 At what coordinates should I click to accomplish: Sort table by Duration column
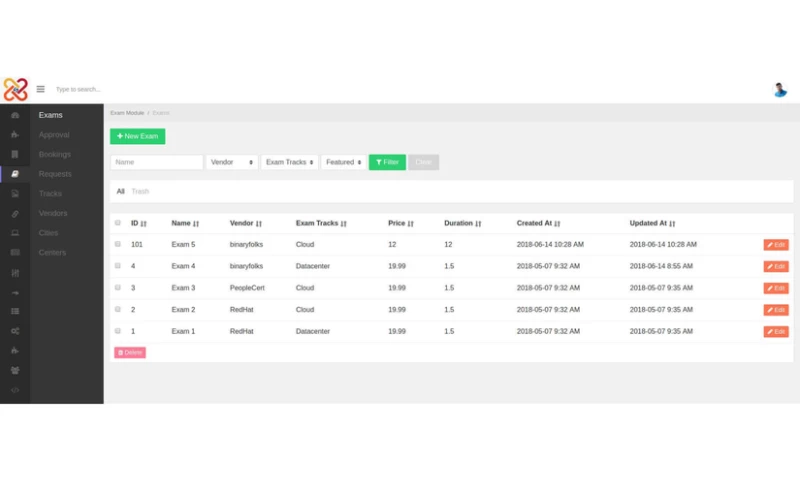point(462,223)
